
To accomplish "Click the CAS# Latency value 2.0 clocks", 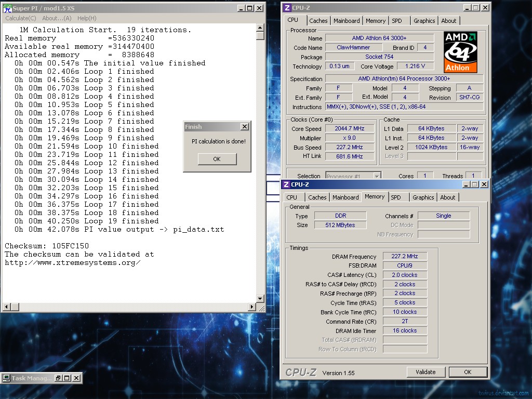I will click(405, 275).
